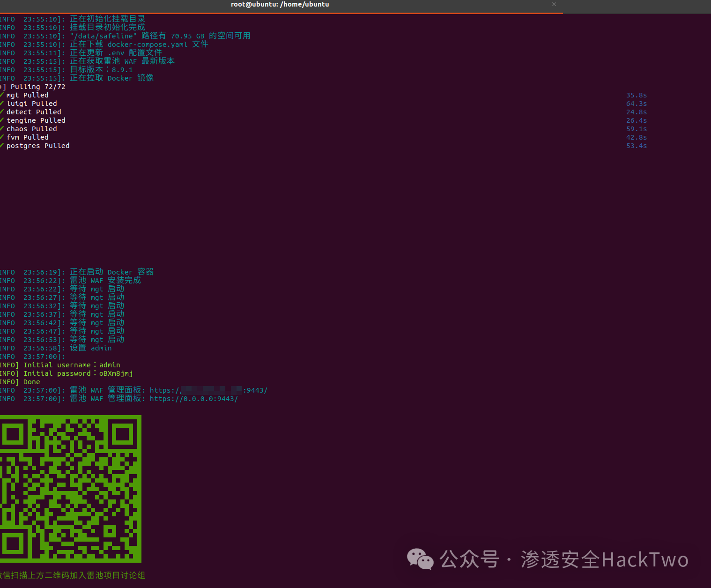Close the root@ubuntu terminal tab

[x=554, y=4]
